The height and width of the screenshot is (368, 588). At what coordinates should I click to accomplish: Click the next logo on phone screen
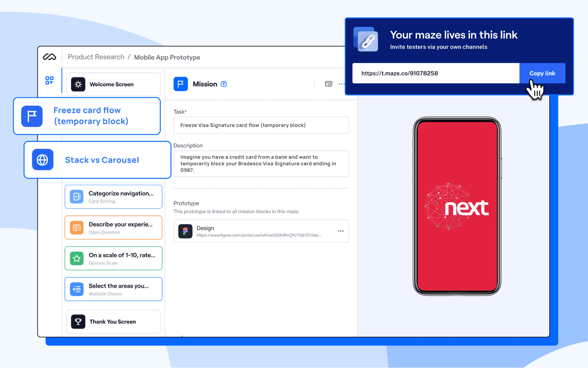(457, 206)
